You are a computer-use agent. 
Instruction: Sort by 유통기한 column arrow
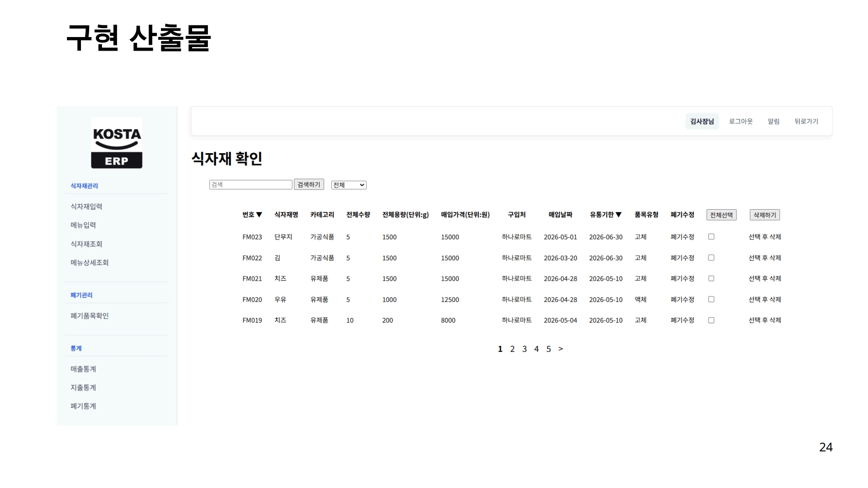point(618,215)
